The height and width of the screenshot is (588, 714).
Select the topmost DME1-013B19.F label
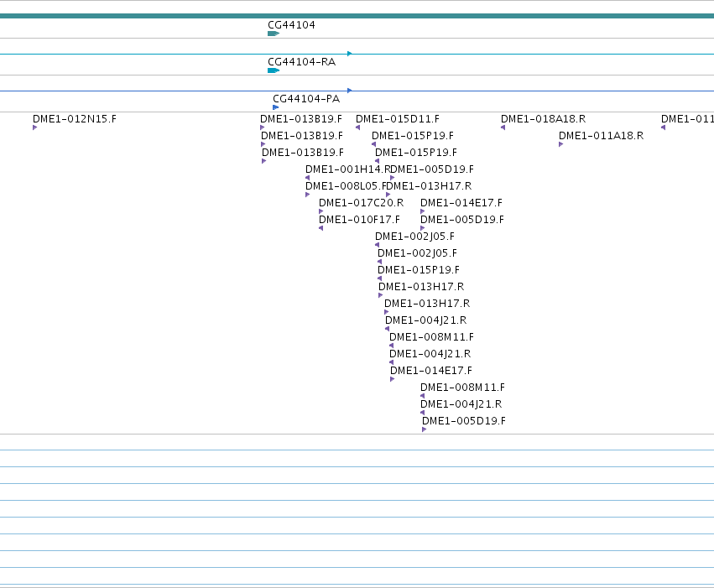click(x=301, y=119)
